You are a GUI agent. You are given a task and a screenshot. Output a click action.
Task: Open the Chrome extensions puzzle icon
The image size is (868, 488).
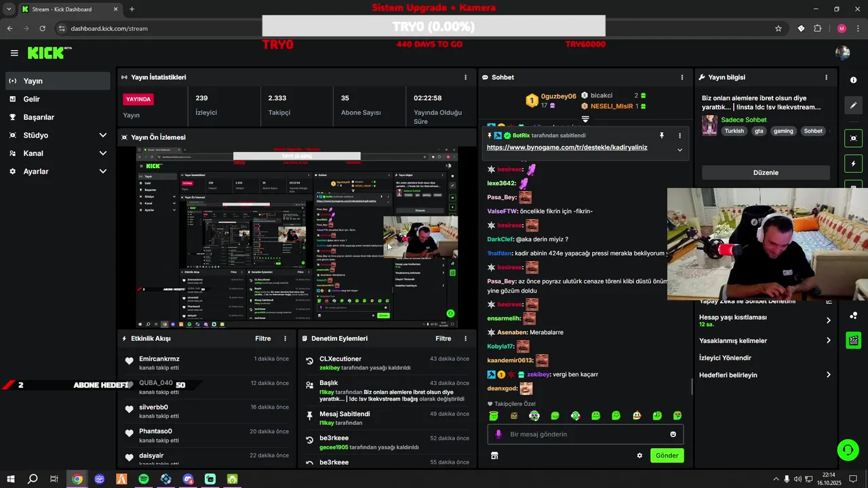pos(817,28)
